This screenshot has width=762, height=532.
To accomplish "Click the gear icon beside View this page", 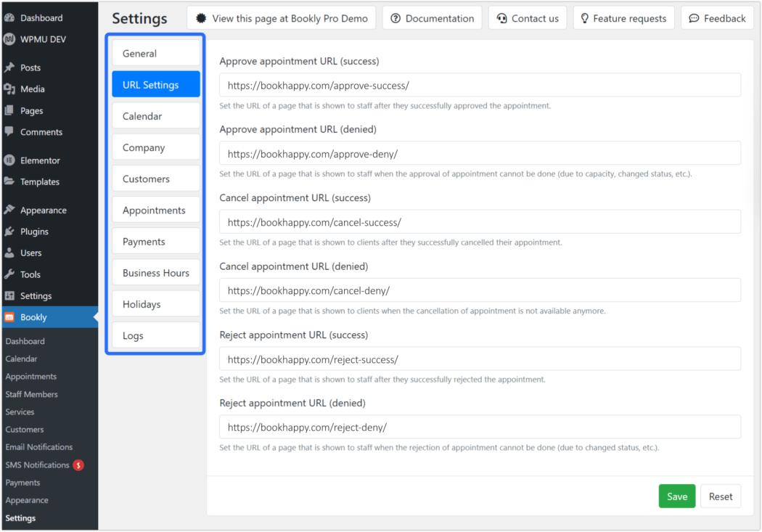I will [201, 18].
